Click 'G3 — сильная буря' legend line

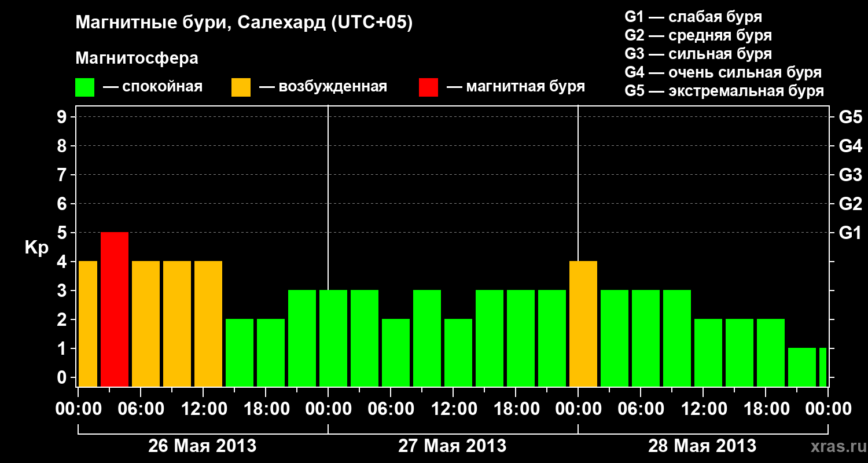point(698,54)
